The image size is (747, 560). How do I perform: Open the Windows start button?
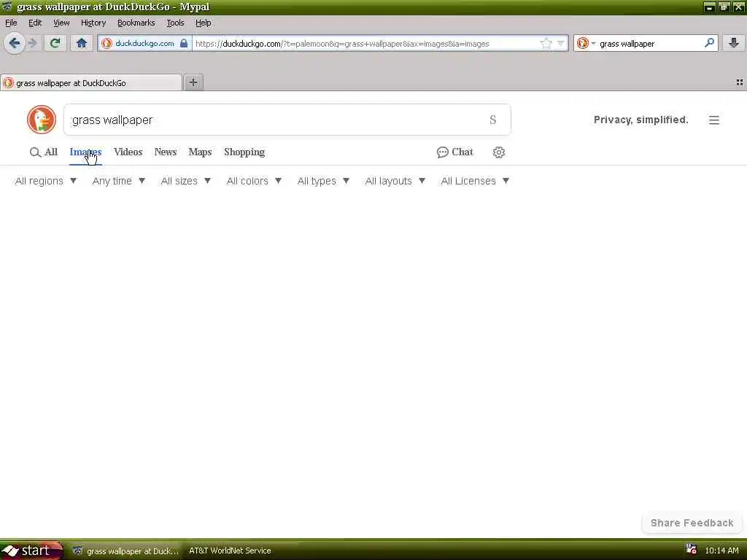pyautogui.click(x=31, y=551)
